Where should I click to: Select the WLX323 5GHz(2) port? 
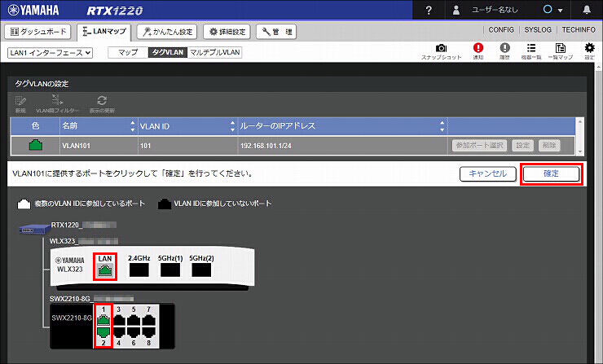(x=201, y=270)
